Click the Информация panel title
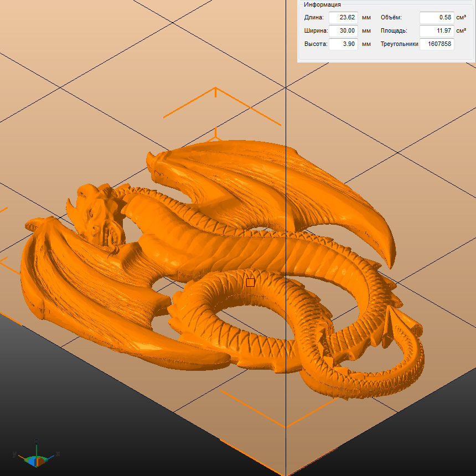476x476 pixels. click(322, 4)
